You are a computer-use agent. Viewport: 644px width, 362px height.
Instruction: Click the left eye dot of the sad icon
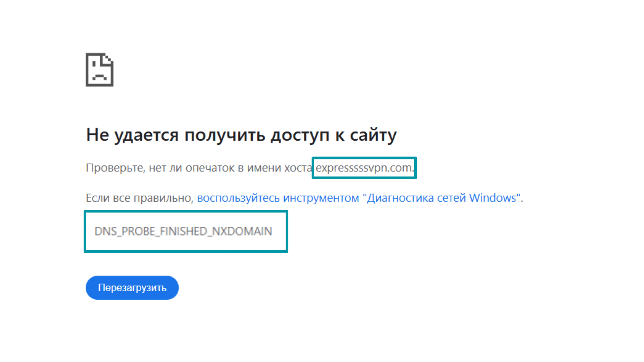(94, 63)
